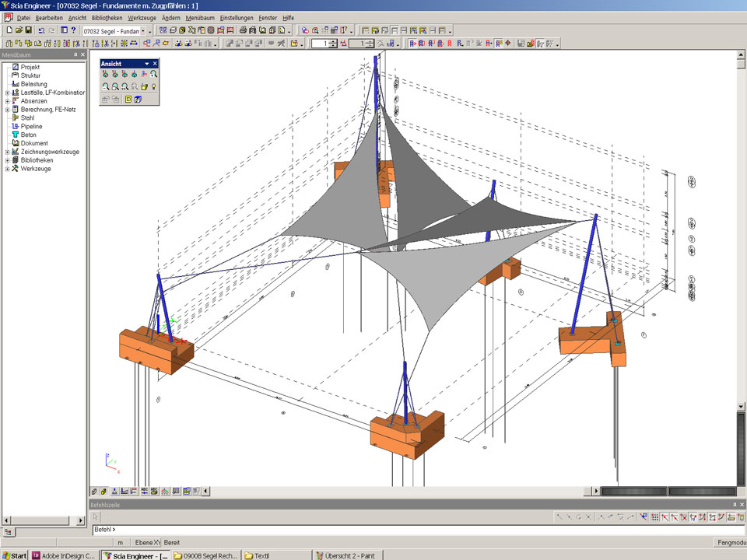Click first magnifier zoom icon in Ansicht panel

pyautogui.click(x=105, y=87)
